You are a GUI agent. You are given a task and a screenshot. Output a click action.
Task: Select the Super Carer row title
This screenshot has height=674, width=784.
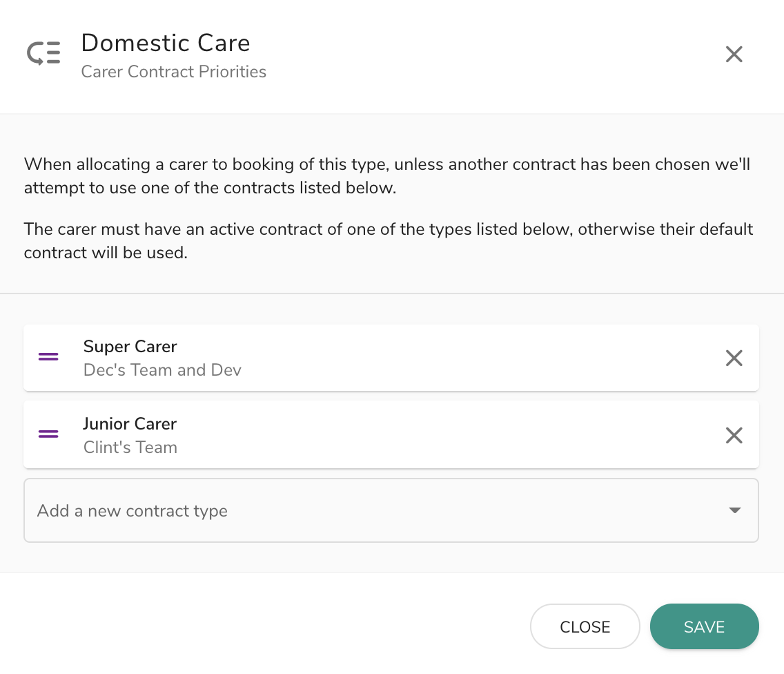click(x=130, y=346)
